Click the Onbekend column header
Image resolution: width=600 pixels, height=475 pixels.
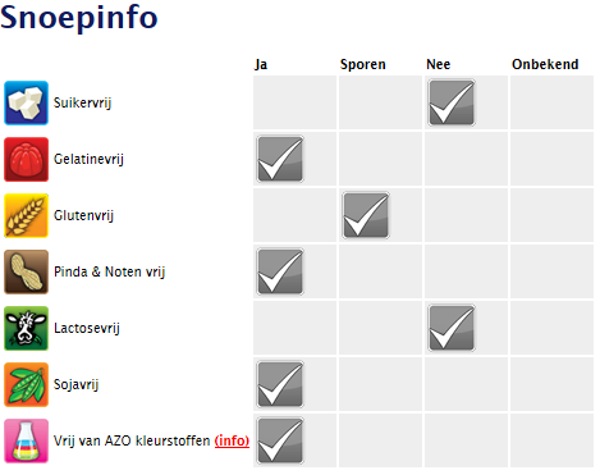pyautogui.click(x=545, y=64)
